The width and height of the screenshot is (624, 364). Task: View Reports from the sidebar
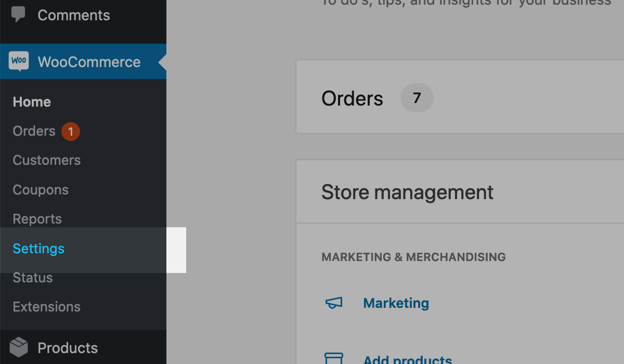click(37, 219)
